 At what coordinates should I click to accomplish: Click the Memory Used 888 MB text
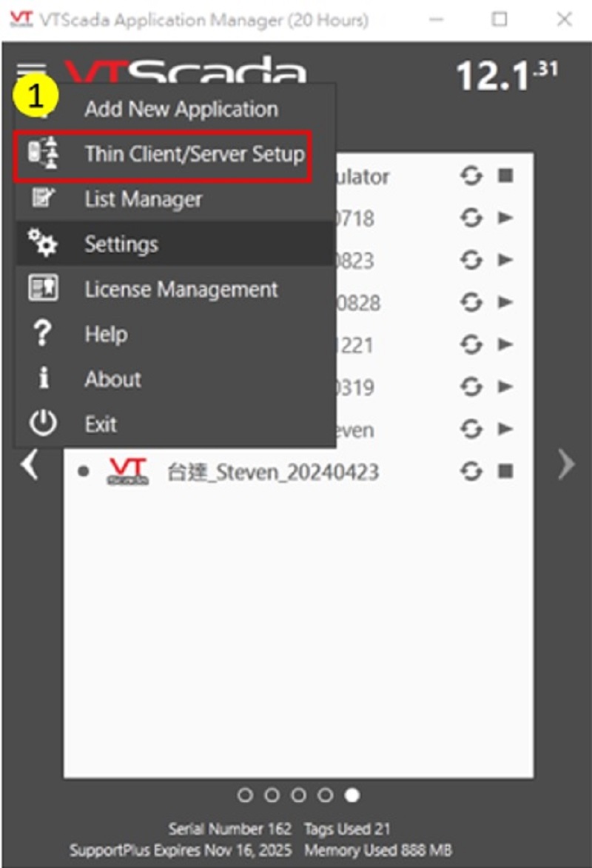coord(378,849)
